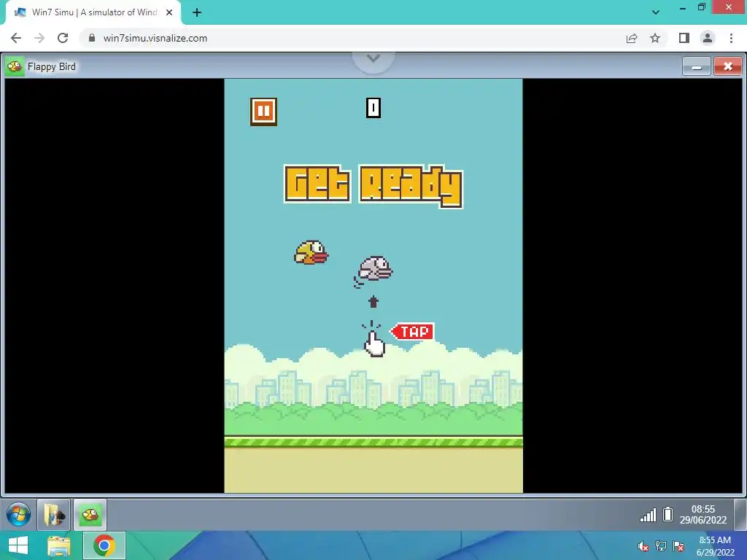
Task: Pause the Flappy Bird game
Action: (x=263, y=112)
